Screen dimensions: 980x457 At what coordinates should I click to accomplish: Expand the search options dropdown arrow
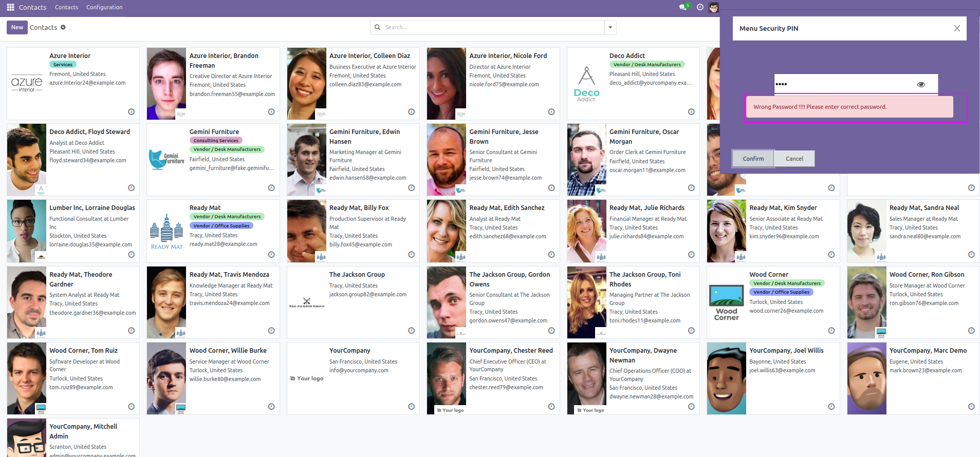(x=610, y=27)
